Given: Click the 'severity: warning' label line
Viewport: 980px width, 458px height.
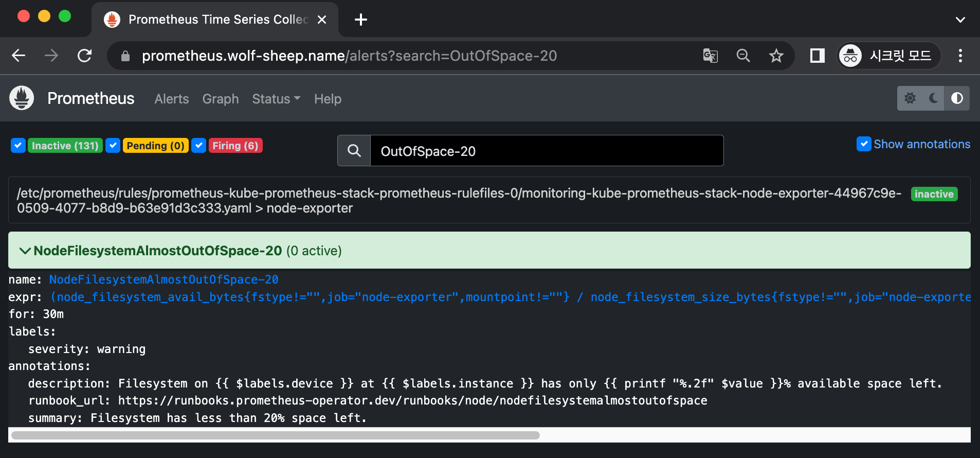Looking at the screenshot, I should point(87,349).
